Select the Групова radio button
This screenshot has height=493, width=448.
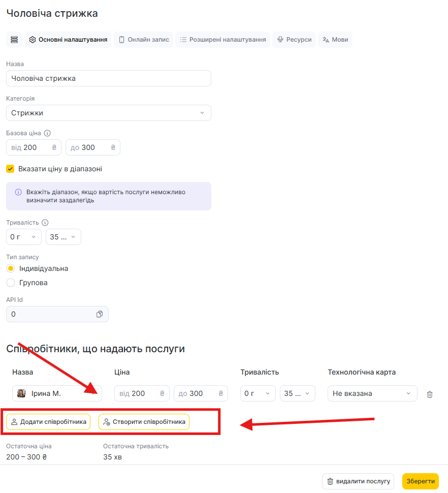click(x=11, y=283)
